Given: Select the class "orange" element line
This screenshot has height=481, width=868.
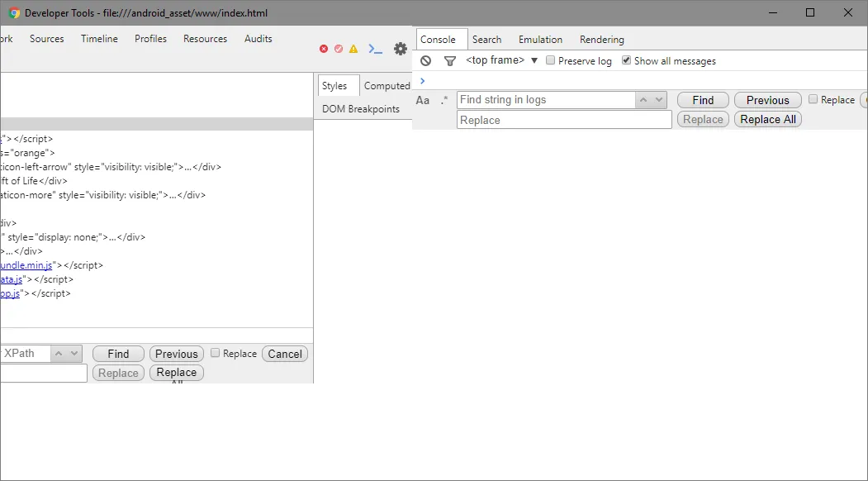Looking at the screenshot, I should (x=28, y=153).
